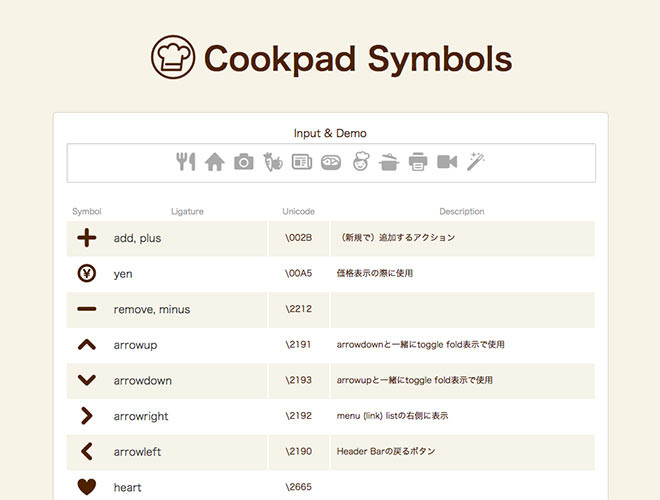Click the arrowup row description text

[x=420, y=345]
